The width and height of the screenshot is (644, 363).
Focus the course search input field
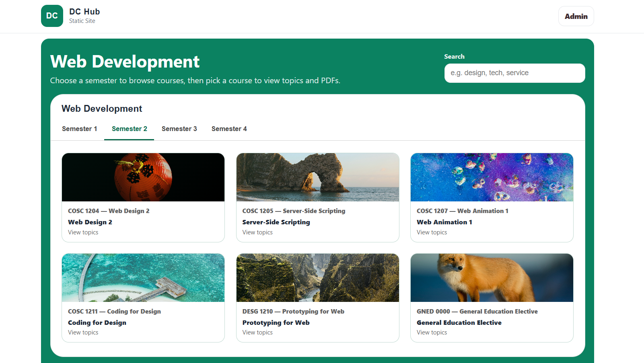514,73
